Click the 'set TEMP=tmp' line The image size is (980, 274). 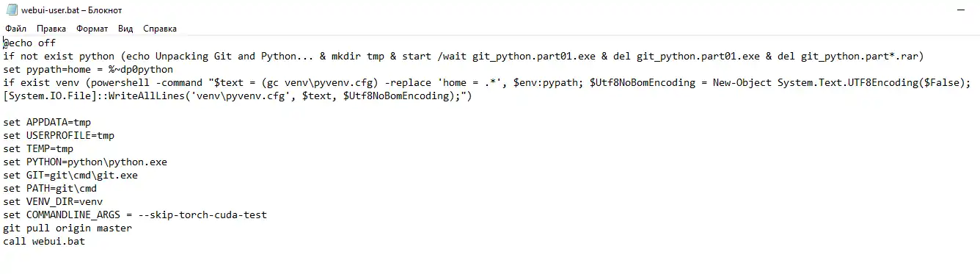pos(38,149)
